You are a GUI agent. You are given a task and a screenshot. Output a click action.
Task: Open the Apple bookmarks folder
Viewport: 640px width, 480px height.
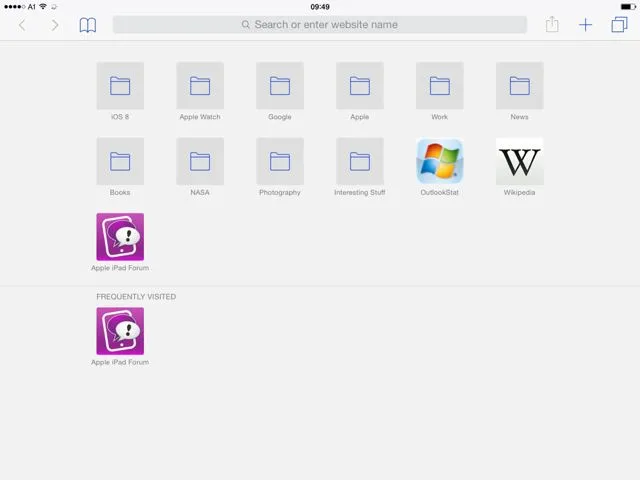click(x=360, y=86)
